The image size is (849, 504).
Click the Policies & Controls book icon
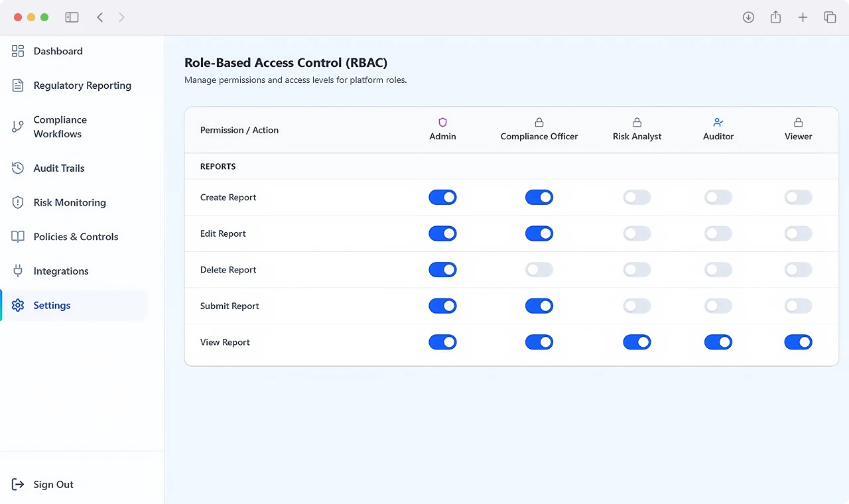(18, 237)
